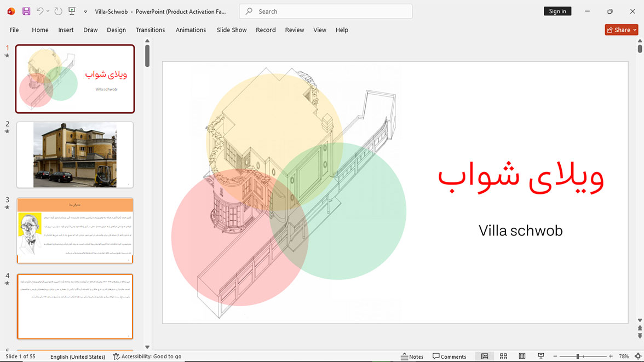Open the Review tab
The height and width of the screenshot is (362, 644).
pyautogui.click(x=295, y=30)
